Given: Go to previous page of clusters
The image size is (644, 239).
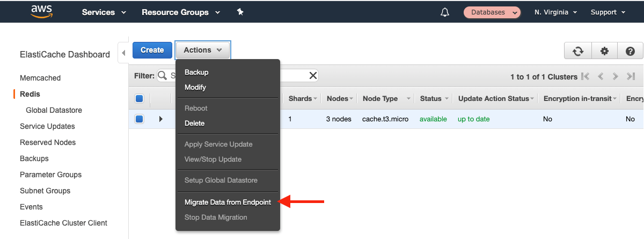Looking at the screenshot, I should click(x=601, y=77).
